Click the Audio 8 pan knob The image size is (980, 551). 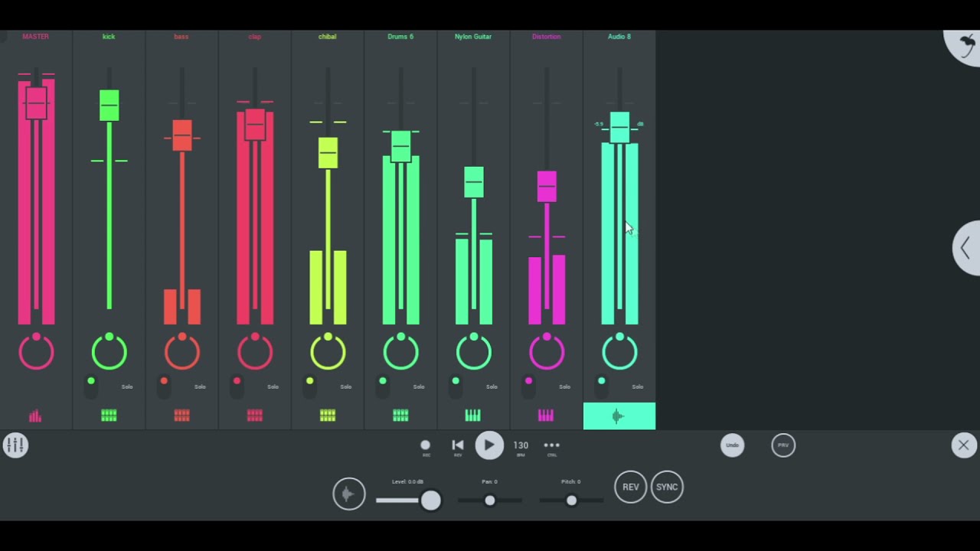pos(619,352)
